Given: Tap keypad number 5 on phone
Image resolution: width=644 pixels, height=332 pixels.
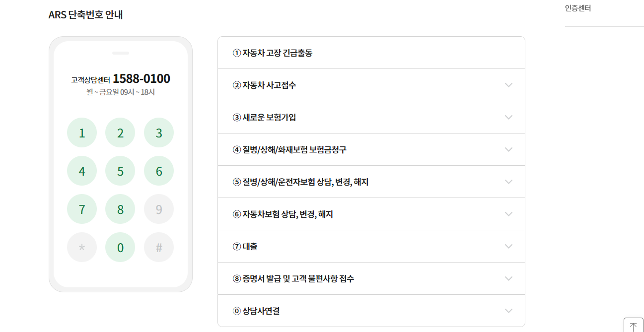Looking at the screenshot, I should [120, 171].
